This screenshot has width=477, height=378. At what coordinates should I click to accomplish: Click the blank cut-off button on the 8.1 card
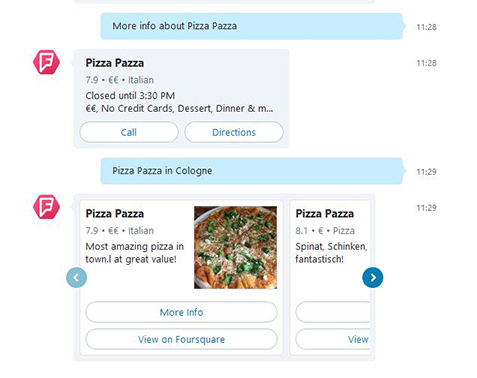333,312
